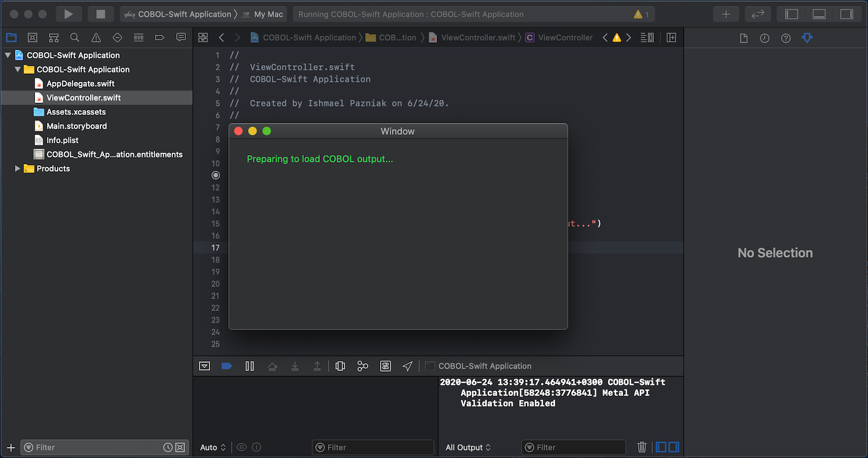Viewport: 868px width, 458px height.
Task: Step into in the debug bar
Action: (295, 366)
